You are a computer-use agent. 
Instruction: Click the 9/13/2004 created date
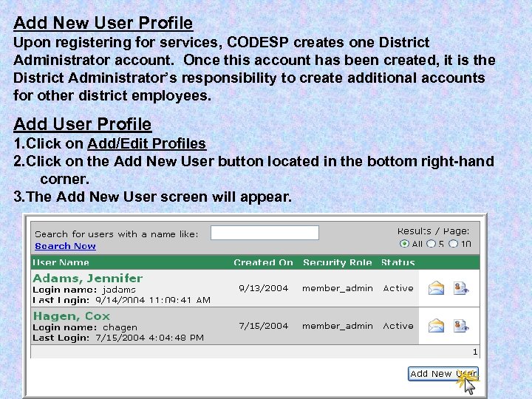coord(263,288)
